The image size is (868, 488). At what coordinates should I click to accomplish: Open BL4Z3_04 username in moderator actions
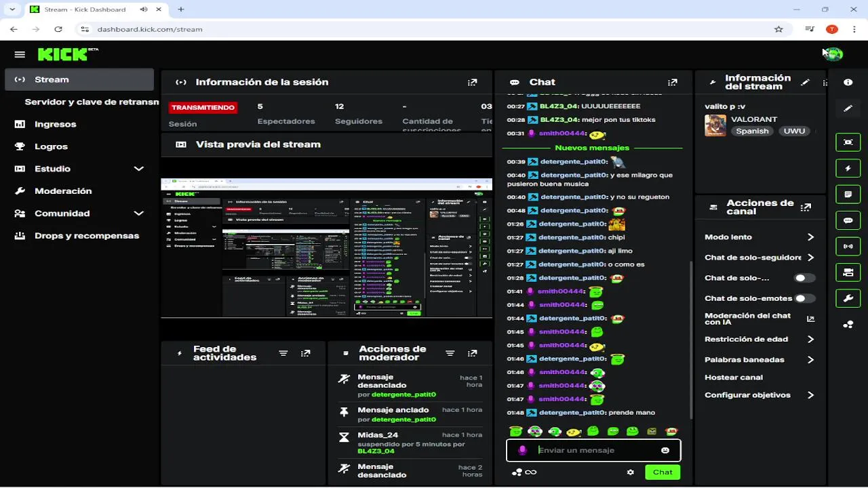376,451
